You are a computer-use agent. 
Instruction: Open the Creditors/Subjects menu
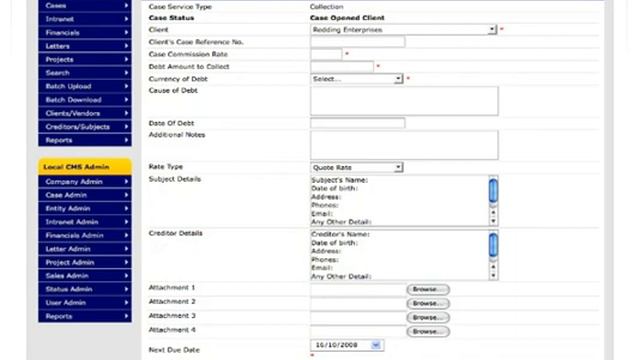pyautogui.click(x=85, y=127)
